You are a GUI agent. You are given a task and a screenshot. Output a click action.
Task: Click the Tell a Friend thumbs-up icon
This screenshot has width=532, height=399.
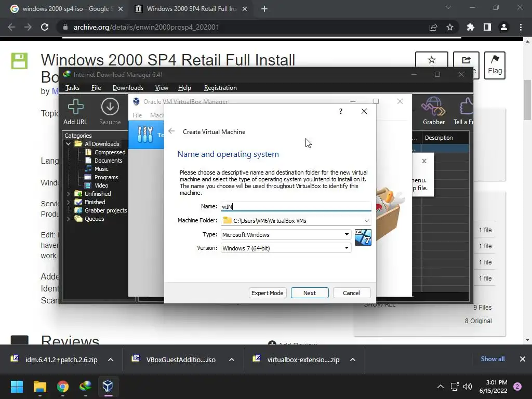466,107
